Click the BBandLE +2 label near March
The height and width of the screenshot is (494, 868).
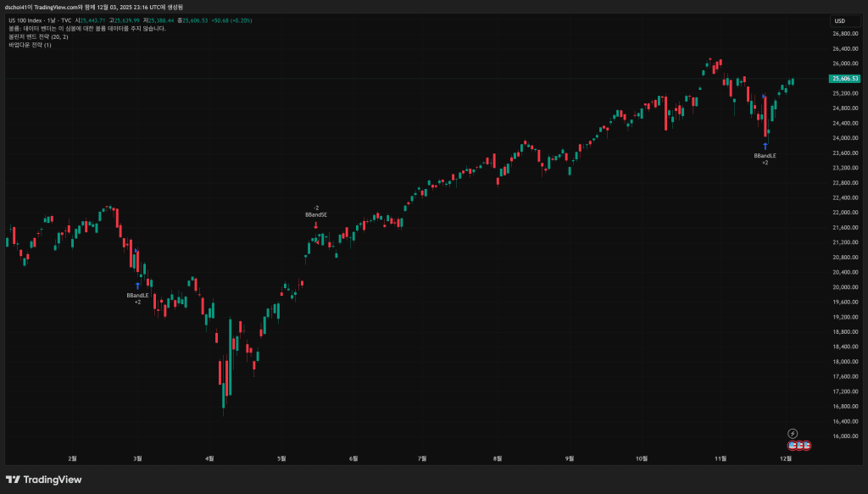click(x=137, y=298)
